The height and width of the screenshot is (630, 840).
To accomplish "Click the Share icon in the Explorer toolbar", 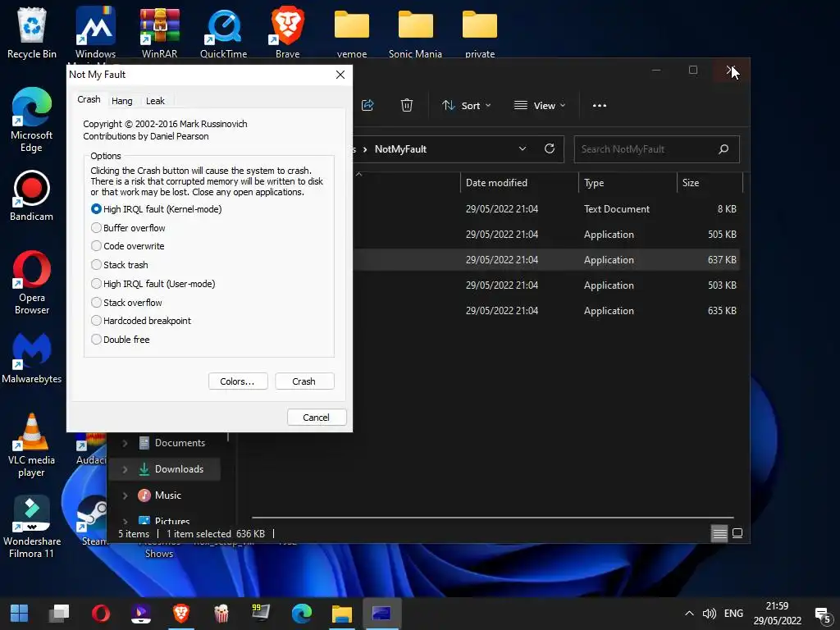I will point(367,105).
